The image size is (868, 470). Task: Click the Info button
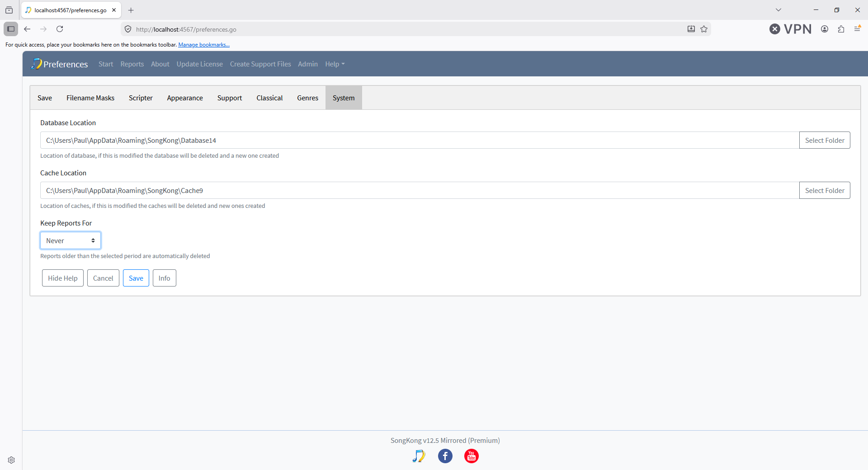tap(165, 278)
